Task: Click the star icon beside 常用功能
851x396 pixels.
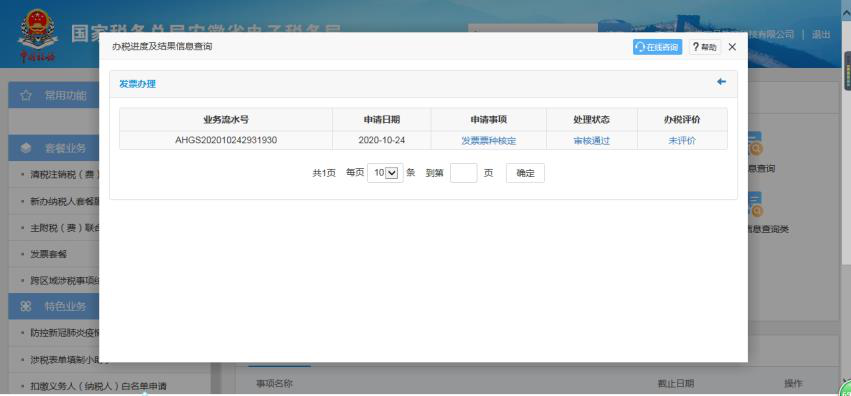Action: coord(26,96)
